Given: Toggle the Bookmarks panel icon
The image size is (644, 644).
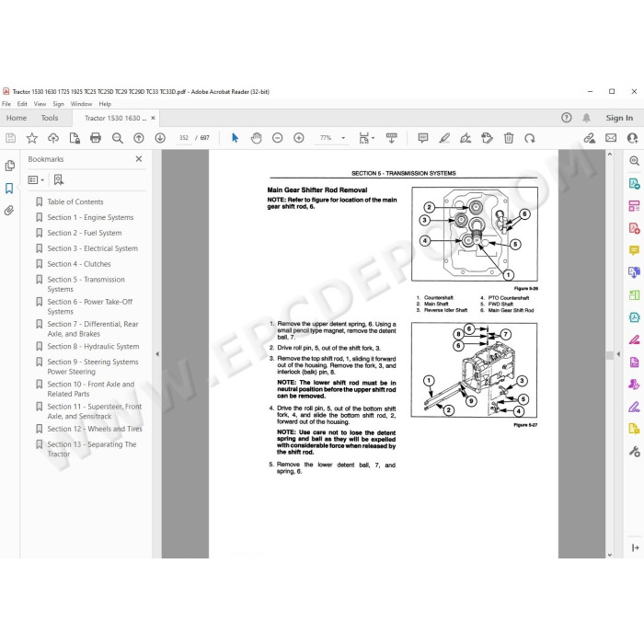Looking at the screenshot, I should [9, 188].
